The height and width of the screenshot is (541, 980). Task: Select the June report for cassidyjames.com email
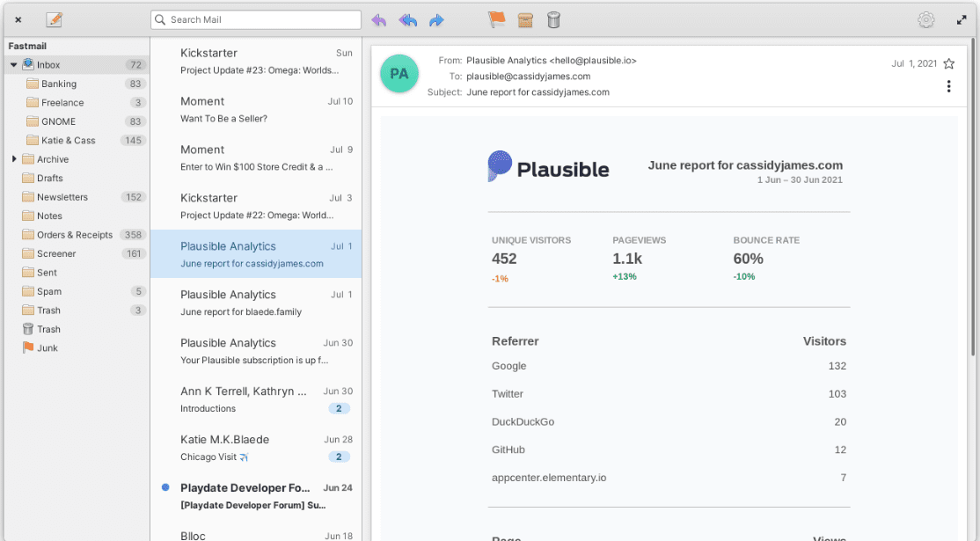tap(256, 254)
